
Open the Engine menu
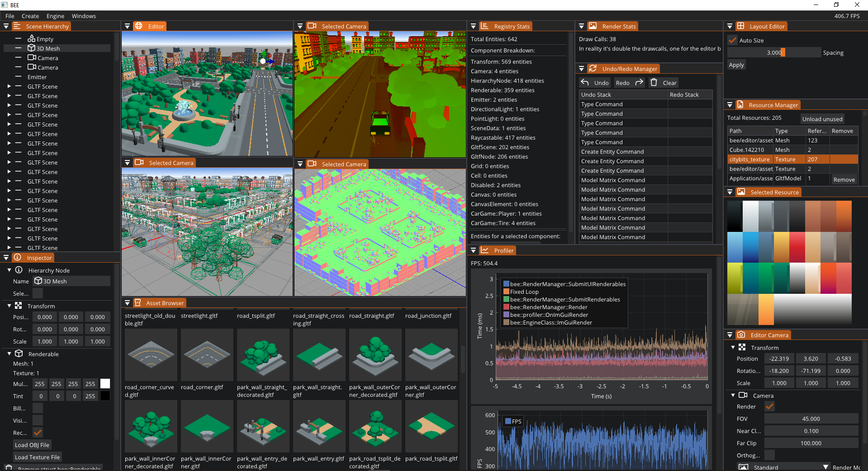[x=55, y=16]
